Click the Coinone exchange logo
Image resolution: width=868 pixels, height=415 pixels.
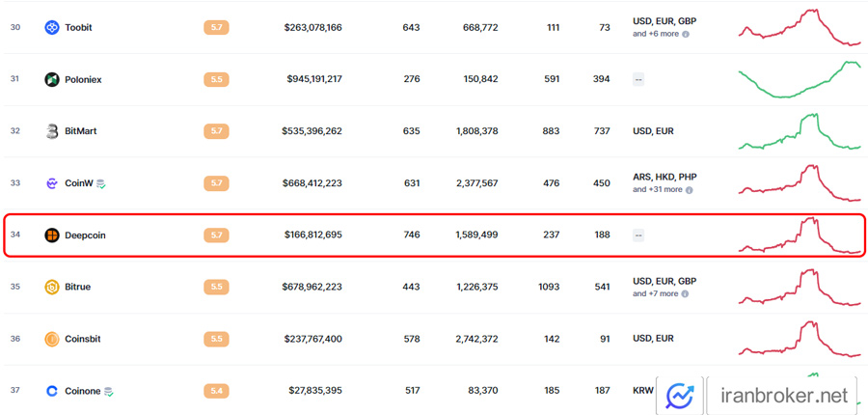[51, 391]
